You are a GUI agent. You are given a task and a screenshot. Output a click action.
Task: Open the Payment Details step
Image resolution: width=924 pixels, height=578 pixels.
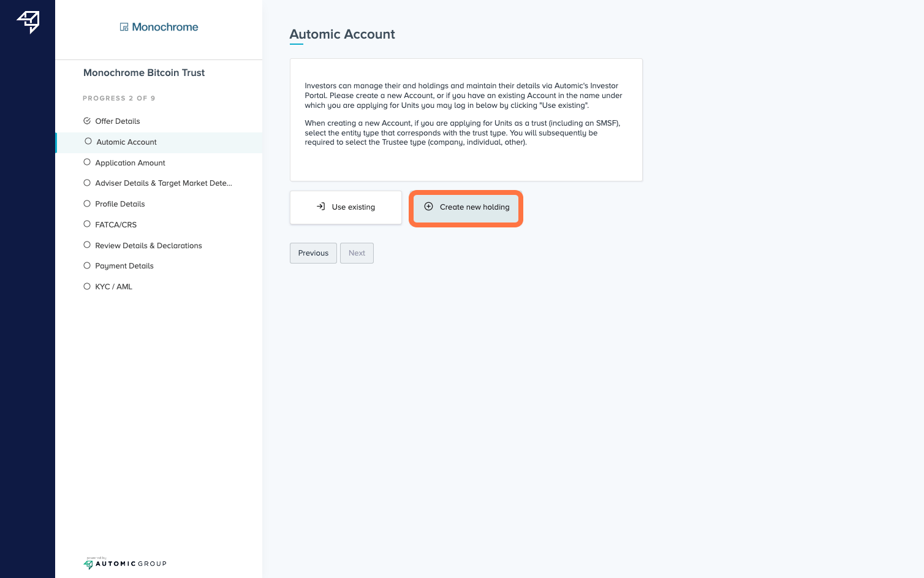159,266
